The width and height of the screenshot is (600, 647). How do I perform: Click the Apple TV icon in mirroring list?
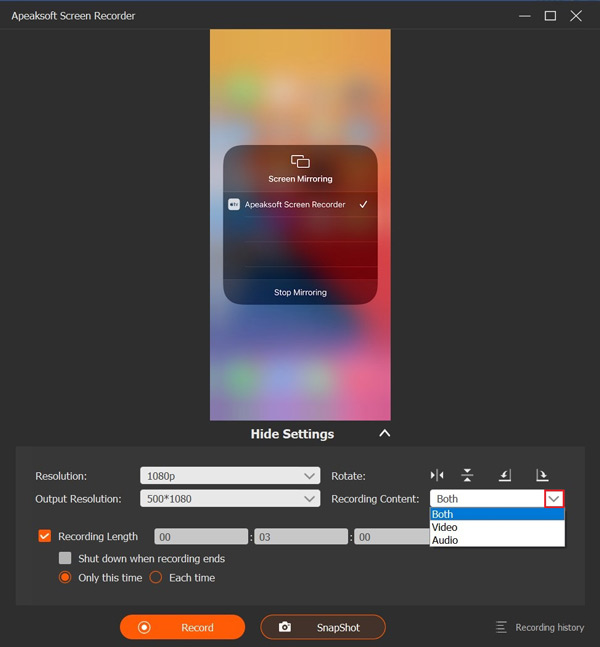pos(234,204)
